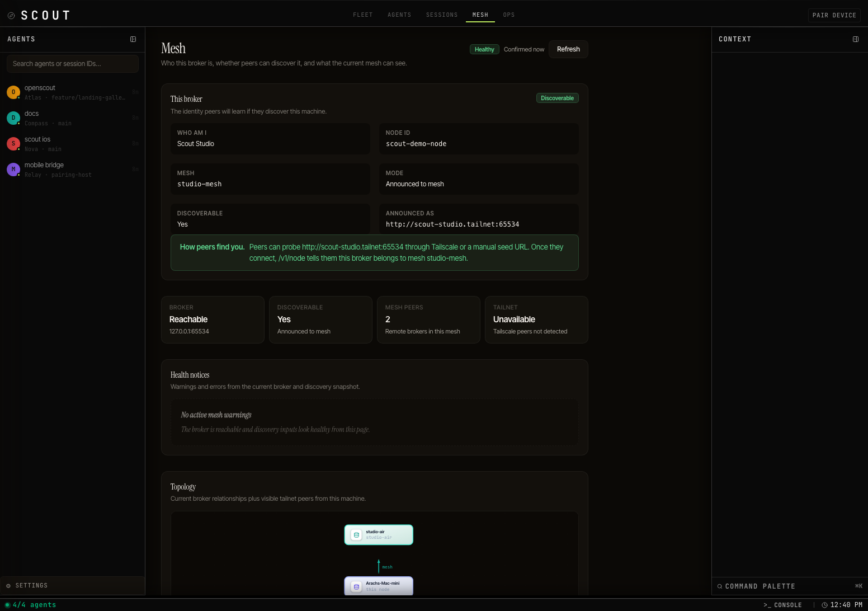Screen dimensions: 868x611
Task: Switch to the Sessions tab
Action: point(442,15)
